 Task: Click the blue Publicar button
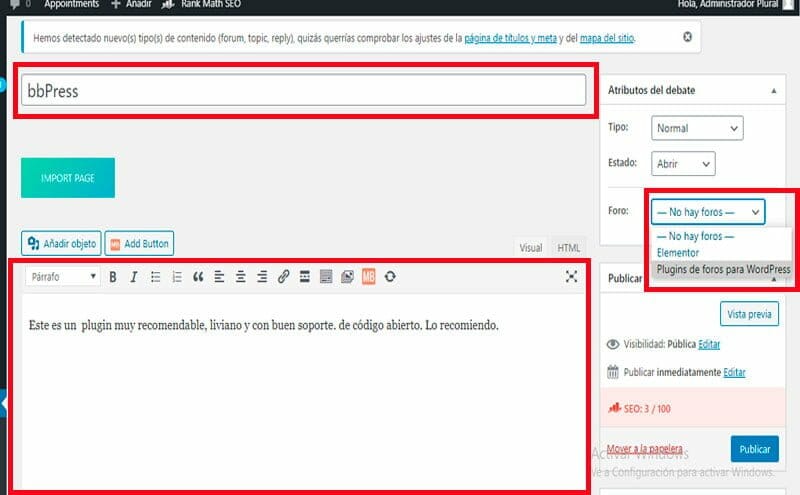755,449
